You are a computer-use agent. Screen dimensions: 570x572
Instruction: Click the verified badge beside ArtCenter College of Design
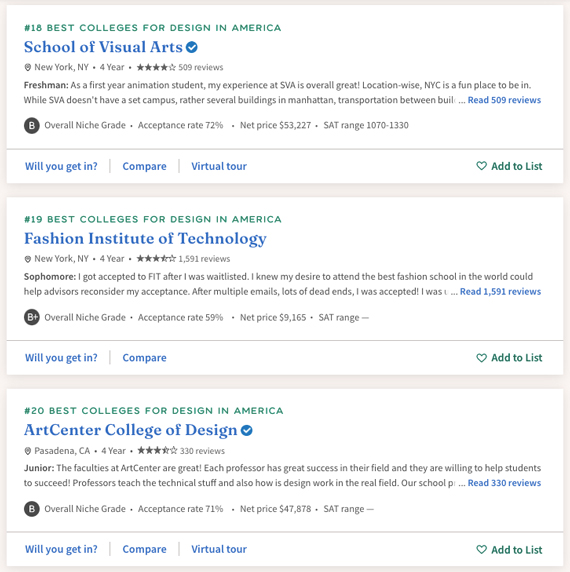247,430
